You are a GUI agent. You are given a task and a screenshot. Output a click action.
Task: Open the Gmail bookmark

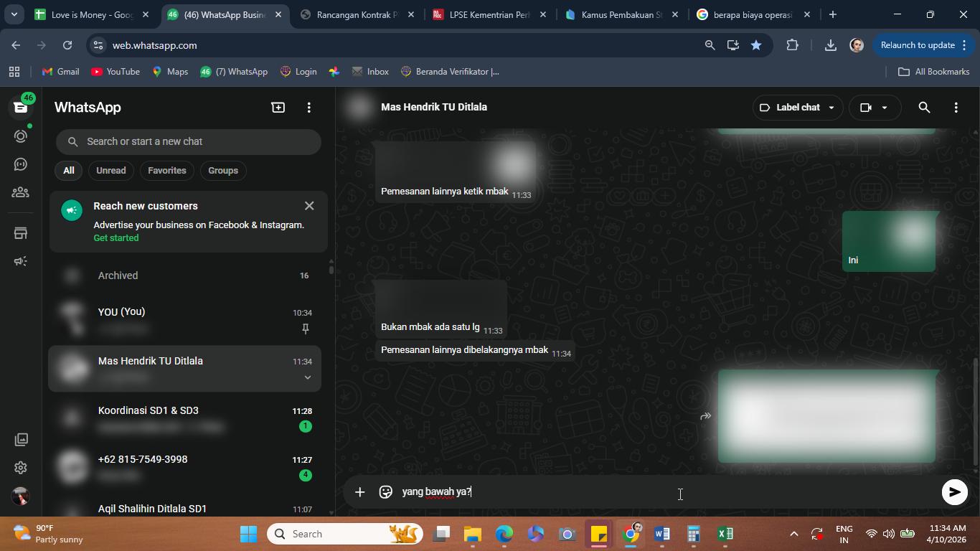point(61,72)
